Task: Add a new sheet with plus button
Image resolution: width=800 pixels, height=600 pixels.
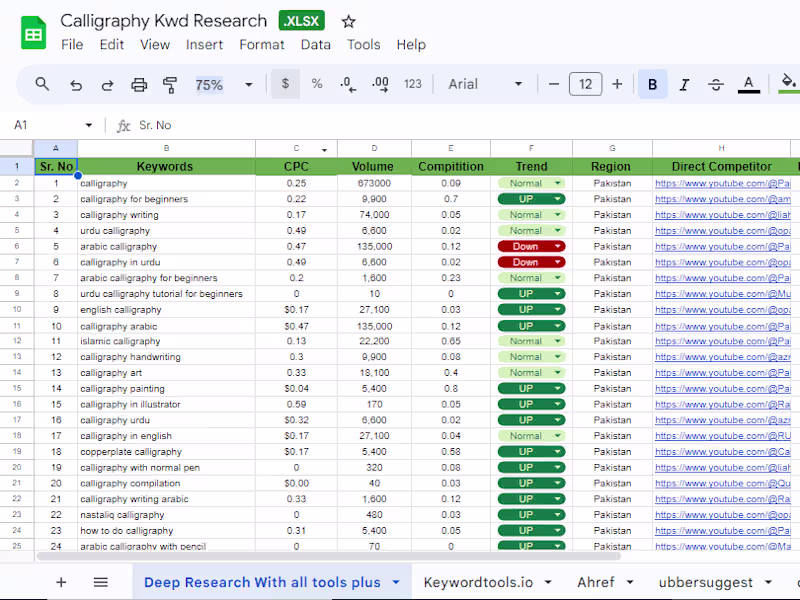Action: point(61,582)
